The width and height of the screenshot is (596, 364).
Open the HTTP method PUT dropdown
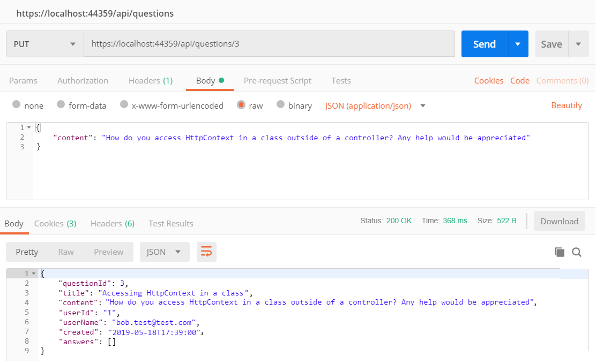[x=45, y=44]
